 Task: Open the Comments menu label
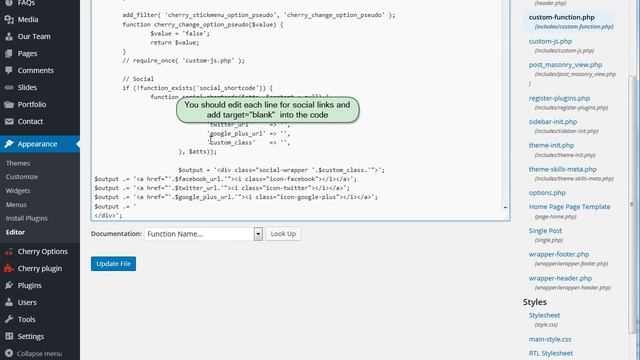[x=36, y=70]
